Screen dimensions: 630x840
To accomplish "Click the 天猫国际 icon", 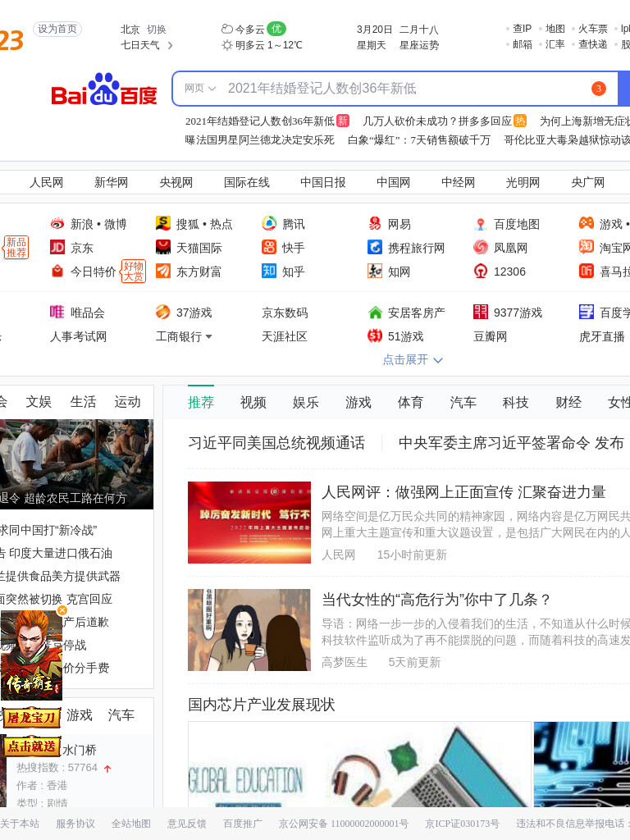I will [163, 247].
